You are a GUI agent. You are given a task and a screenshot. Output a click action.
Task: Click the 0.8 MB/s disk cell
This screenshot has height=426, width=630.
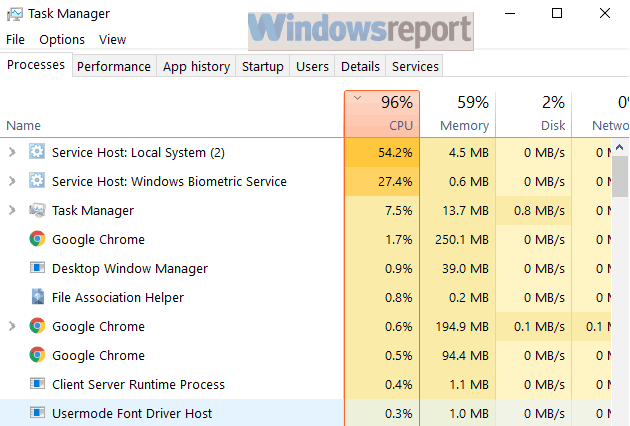(x=534, y=210)
